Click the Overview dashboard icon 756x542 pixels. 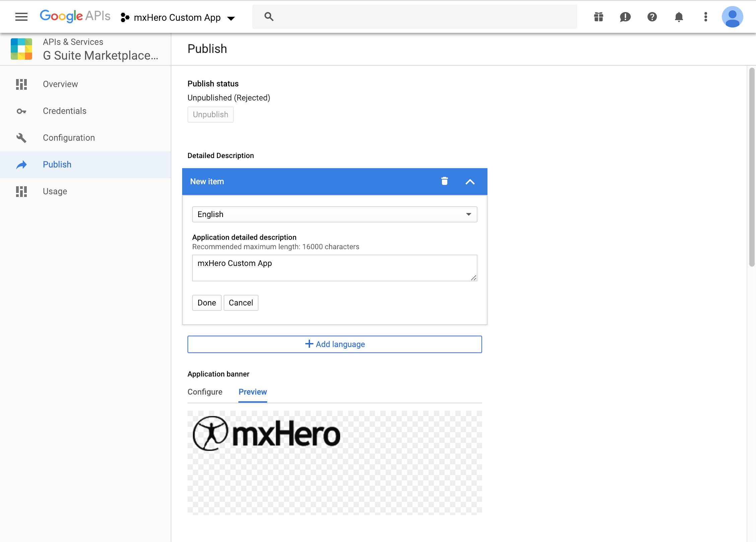click(21, 84)
